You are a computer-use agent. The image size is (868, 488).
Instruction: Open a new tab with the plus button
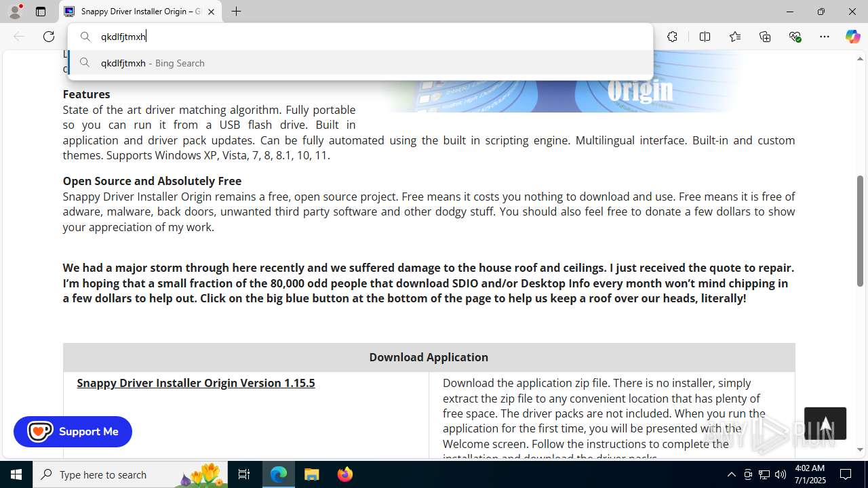coord(236,12)
